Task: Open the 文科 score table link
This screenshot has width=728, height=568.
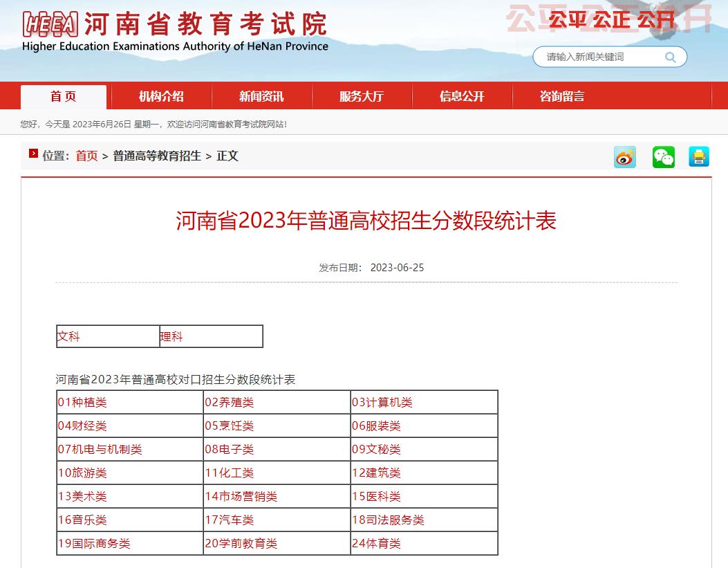Action: (x=68, y=336)
